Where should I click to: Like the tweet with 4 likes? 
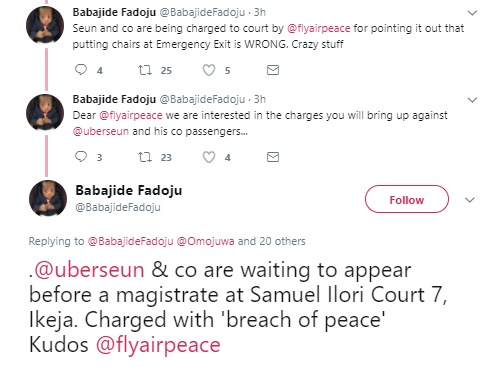209,157
